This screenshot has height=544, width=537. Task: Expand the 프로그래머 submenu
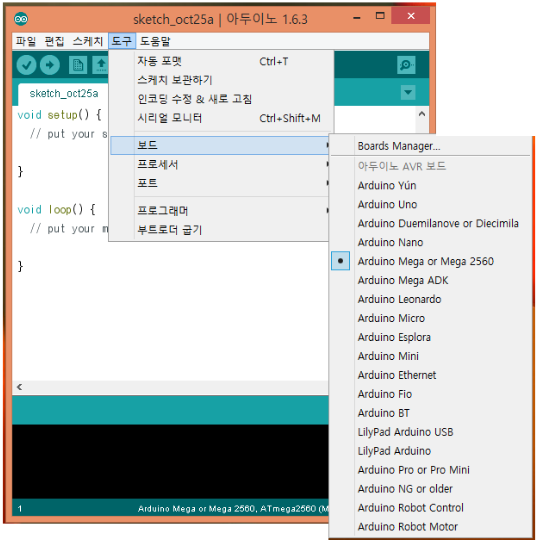220,211
